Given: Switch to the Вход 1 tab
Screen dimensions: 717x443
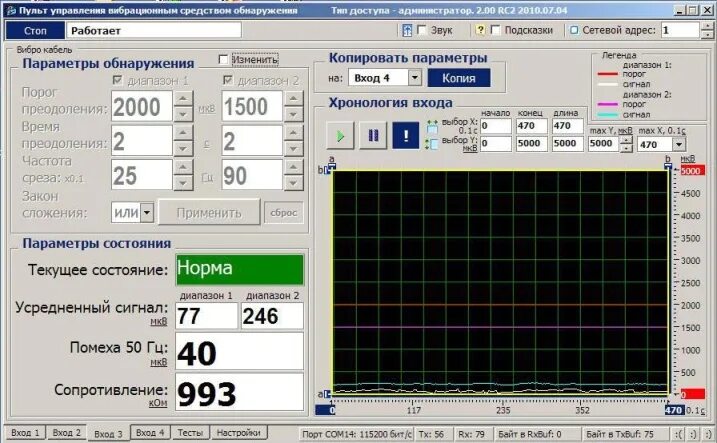Looking at the screenshot, I should pyautogui.click(x=25, y=432).
